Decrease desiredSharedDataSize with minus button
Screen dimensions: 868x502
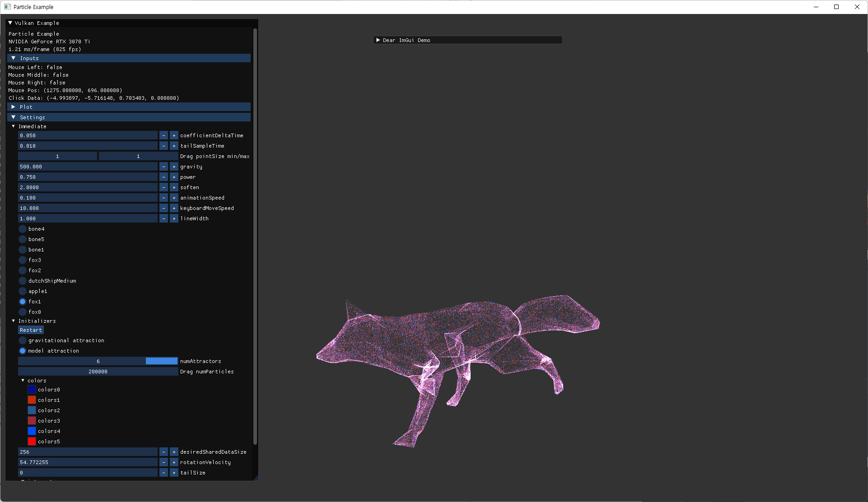click(x=163, y=452)
